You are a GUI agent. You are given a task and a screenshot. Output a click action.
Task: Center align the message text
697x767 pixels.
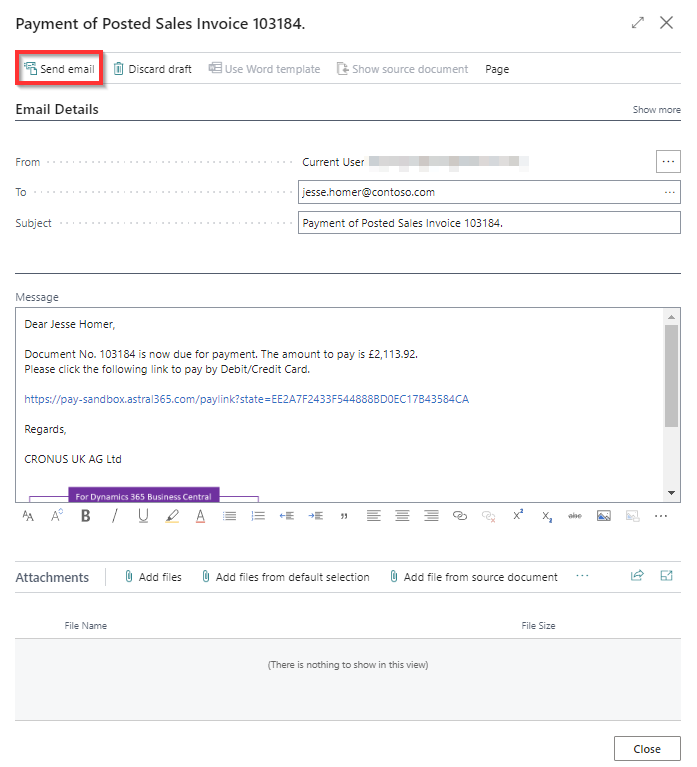[402, 516]
